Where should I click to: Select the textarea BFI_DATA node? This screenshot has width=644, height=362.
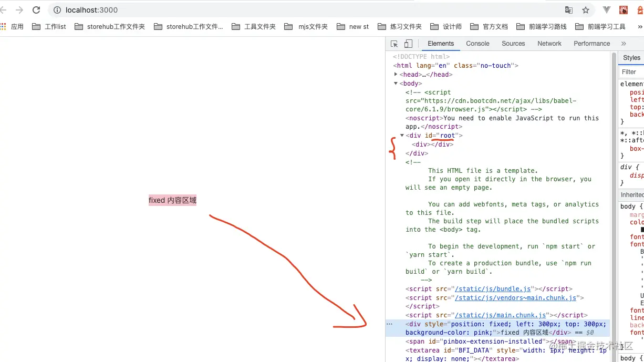(x=506, y=354)
